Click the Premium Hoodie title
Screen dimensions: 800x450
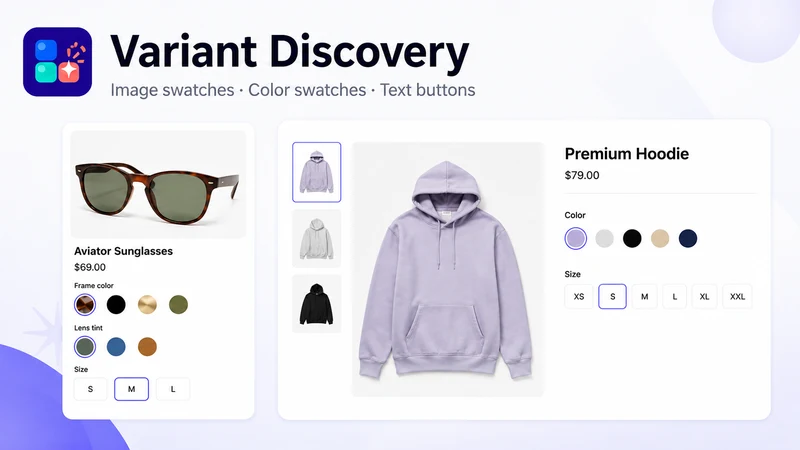627,154
